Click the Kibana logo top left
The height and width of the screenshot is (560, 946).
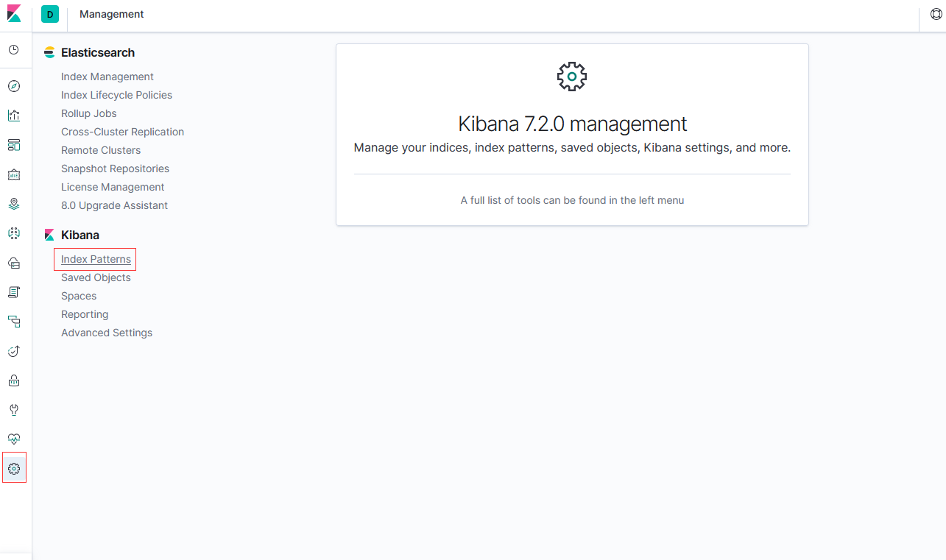click(14, 13)
